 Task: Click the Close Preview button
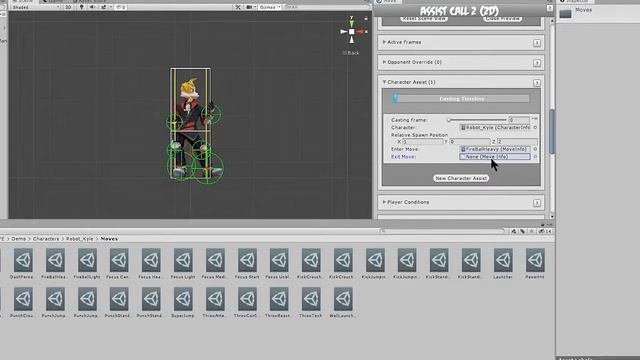(502, 19)
